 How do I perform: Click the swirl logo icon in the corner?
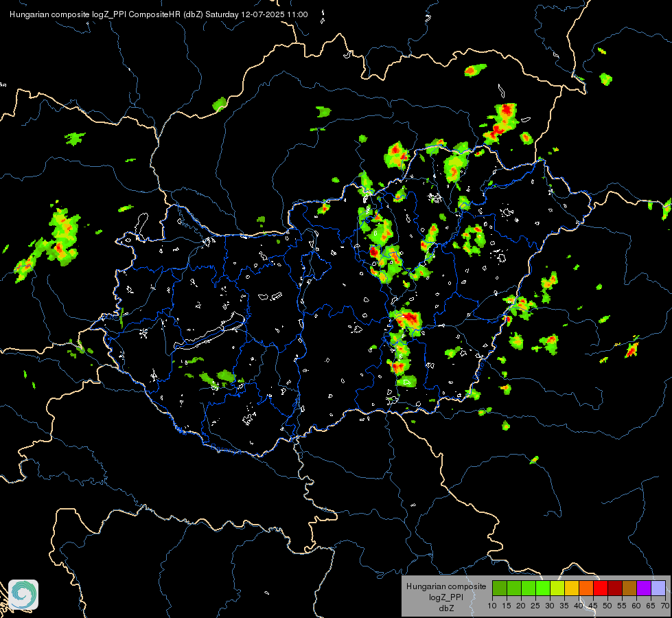click(x=23, y=595)
